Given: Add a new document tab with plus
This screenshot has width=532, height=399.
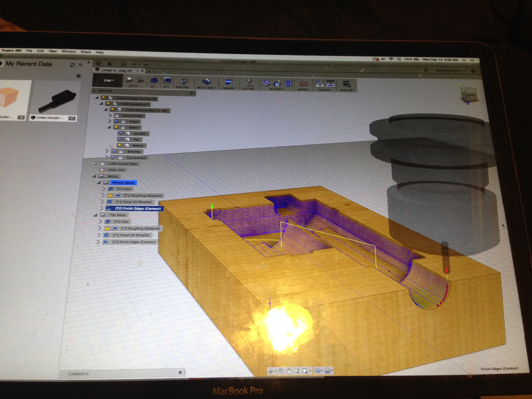Looking at the screenshot, I should [149, 71].
